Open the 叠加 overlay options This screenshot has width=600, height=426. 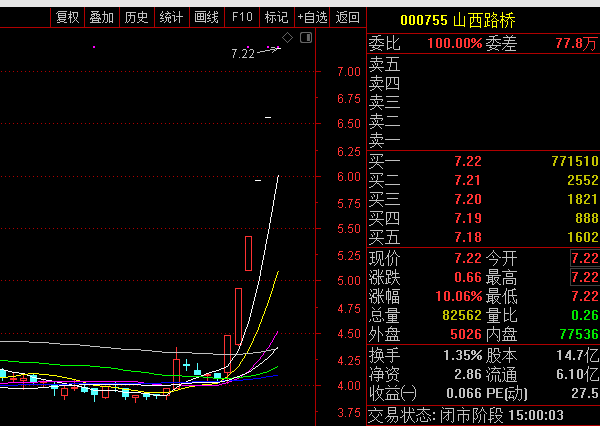click(101, 17)
